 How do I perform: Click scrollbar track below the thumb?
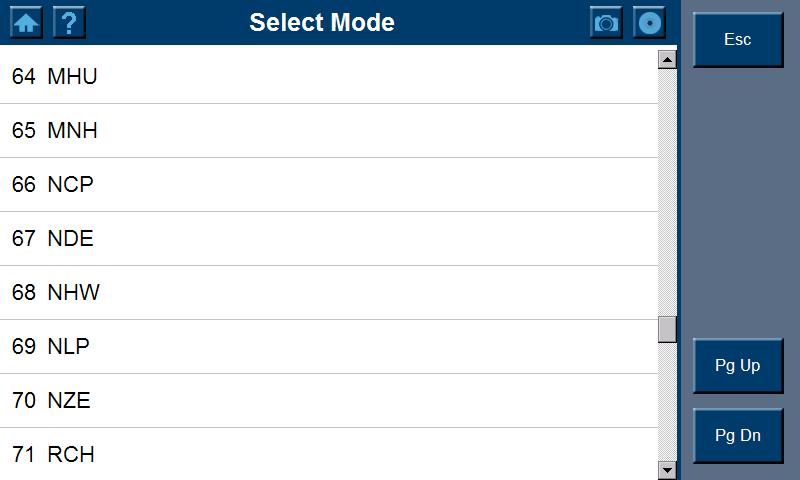667,400
